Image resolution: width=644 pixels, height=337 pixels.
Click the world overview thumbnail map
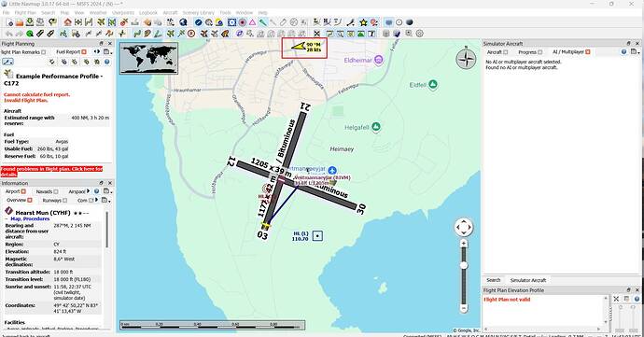149,58
